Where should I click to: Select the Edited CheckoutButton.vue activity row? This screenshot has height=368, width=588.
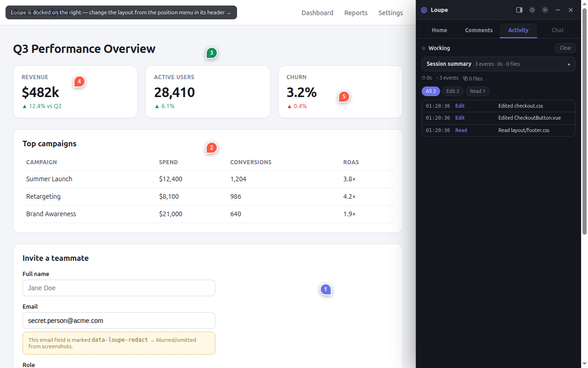pos(498,118)
